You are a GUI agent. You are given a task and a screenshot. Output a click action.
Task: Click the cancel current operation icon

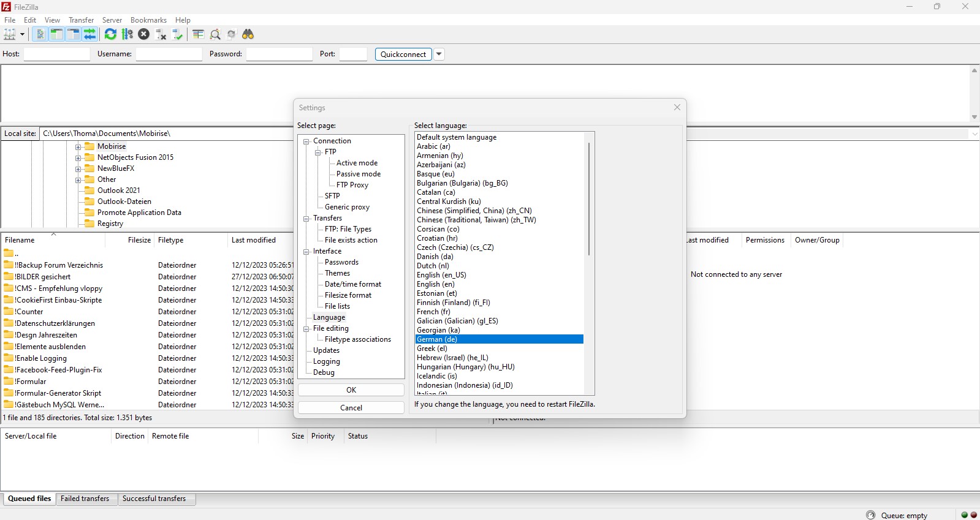tap(144, 34)
